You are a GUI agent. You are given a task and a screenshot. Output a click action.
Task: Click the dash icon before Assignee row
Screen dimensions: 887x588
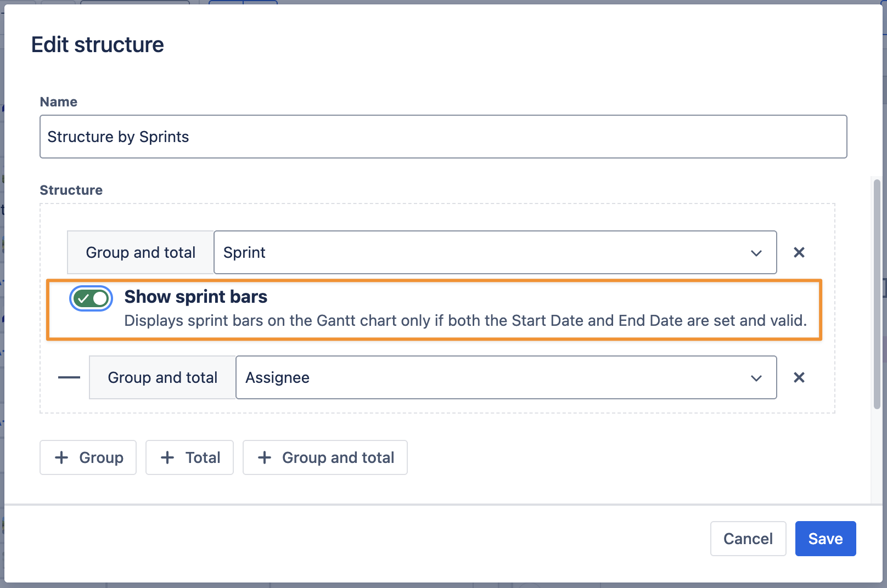click(69, 377)
